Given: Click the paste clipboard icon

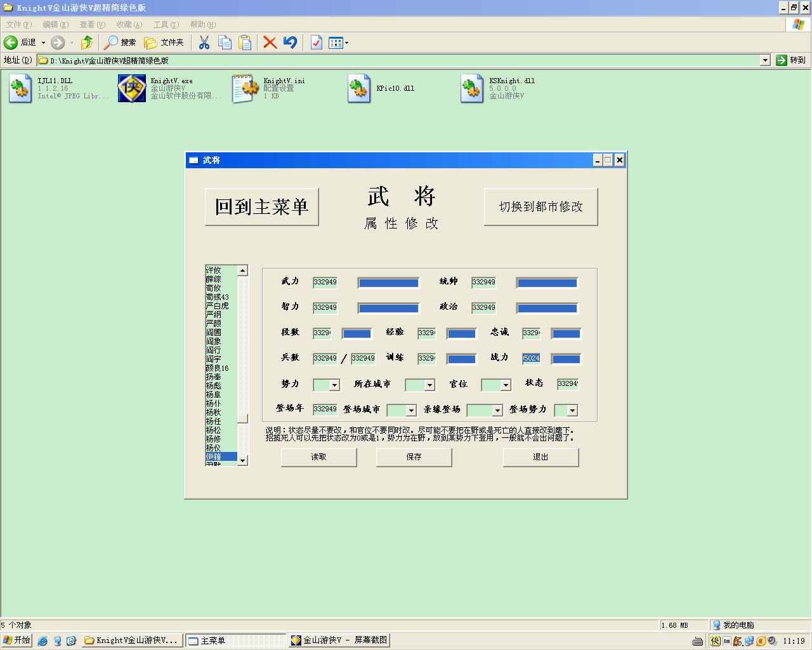Looking at the screenshot, I should point(245,43).
